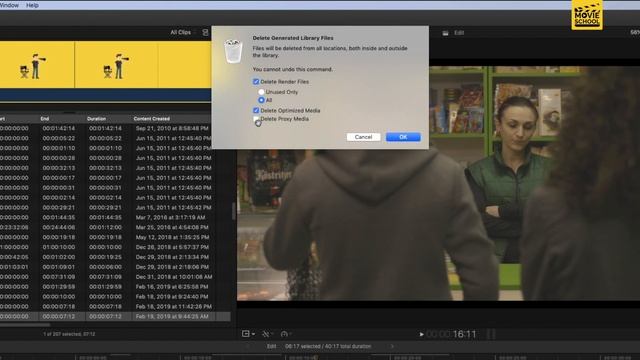Uncheck Delete Optimized Media checkbox
Image resolution: width=640 pixels, height=360 pixels.
pyautogui.click(x=256, y=110)
